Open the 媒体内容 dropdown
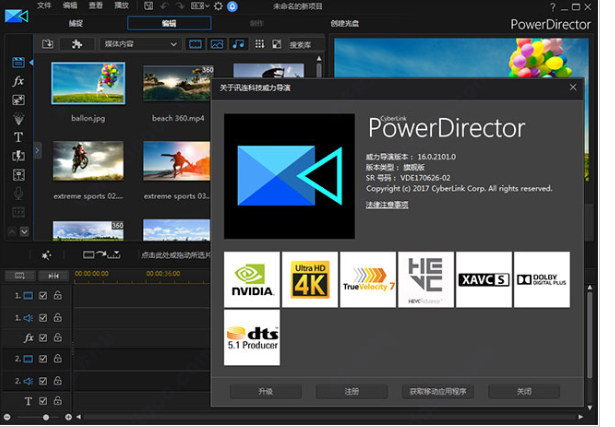 [x=140, y=44]
